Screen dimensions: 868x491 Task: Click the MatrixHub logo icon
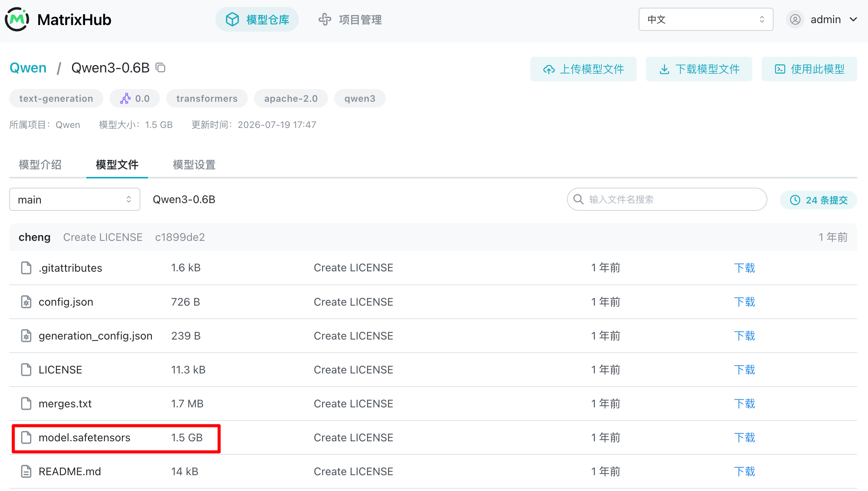[17, 19]
